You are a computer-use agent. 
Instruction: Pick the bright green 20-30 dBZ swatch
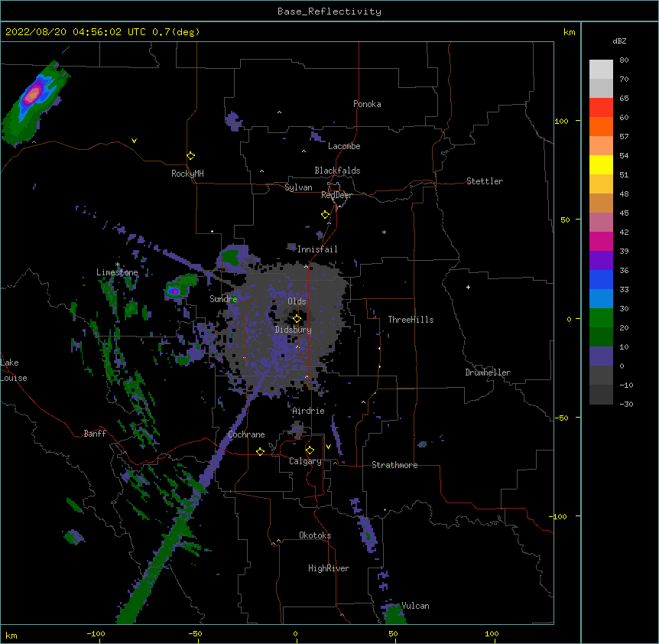click(x=601, y=318)
